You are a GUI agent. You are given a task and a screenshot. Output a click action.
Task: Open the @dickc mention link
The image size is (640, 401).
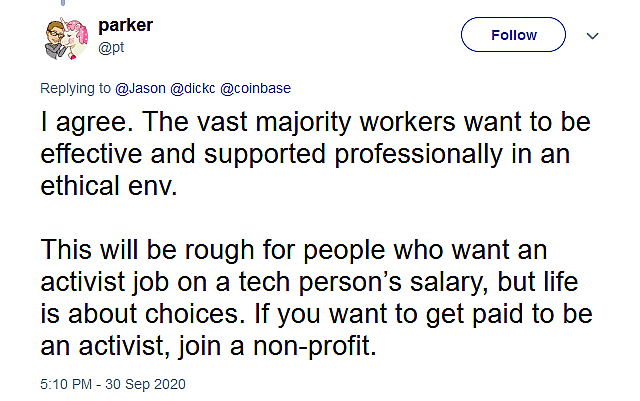[x=190, y=88]
